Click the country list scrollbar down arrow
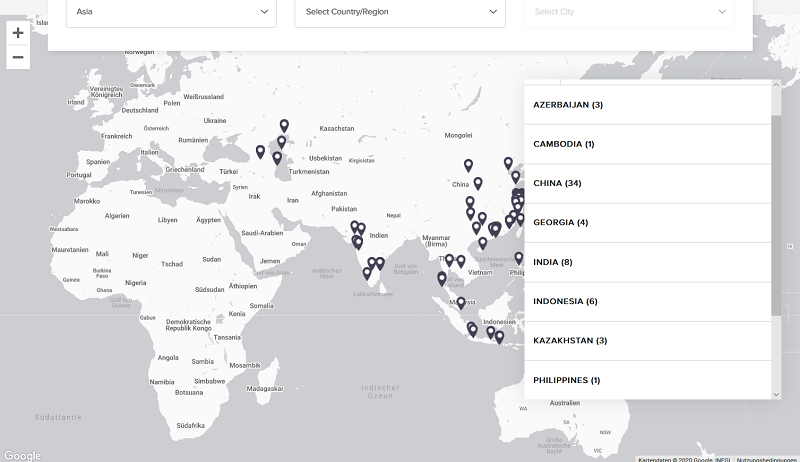This screenshot has height=462, width=800. 776,394
